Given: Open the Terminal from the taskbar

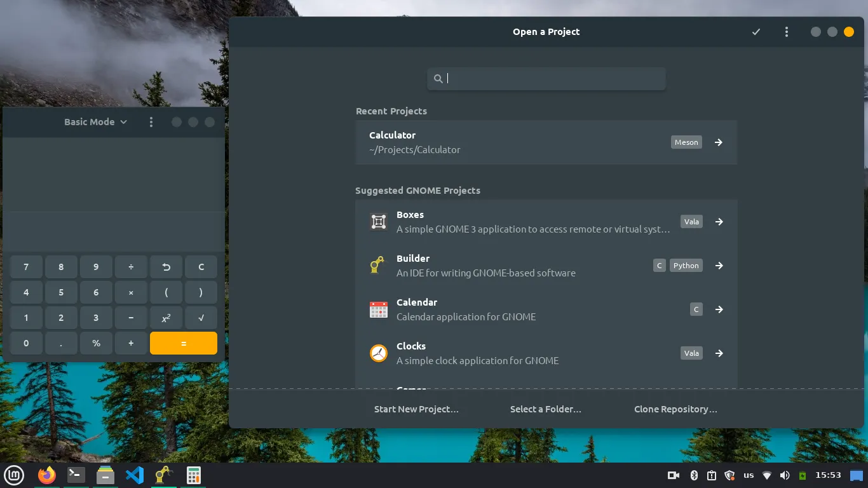Looking at the screenshot, I should [76, 475].
